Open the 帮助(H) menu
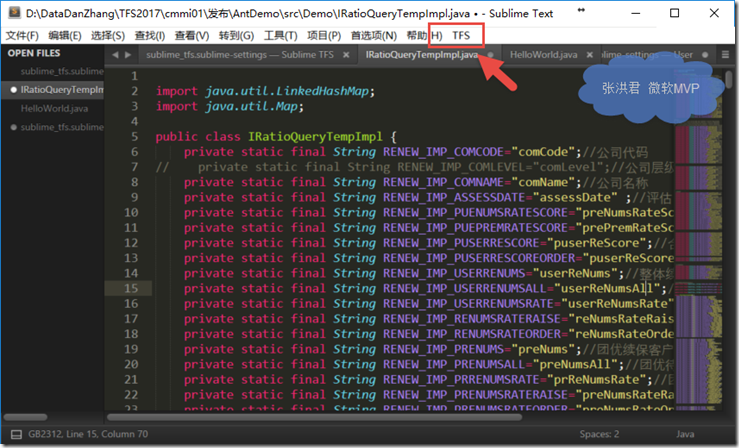The height and width of the screenshot is (448, 739). [424, 36]
